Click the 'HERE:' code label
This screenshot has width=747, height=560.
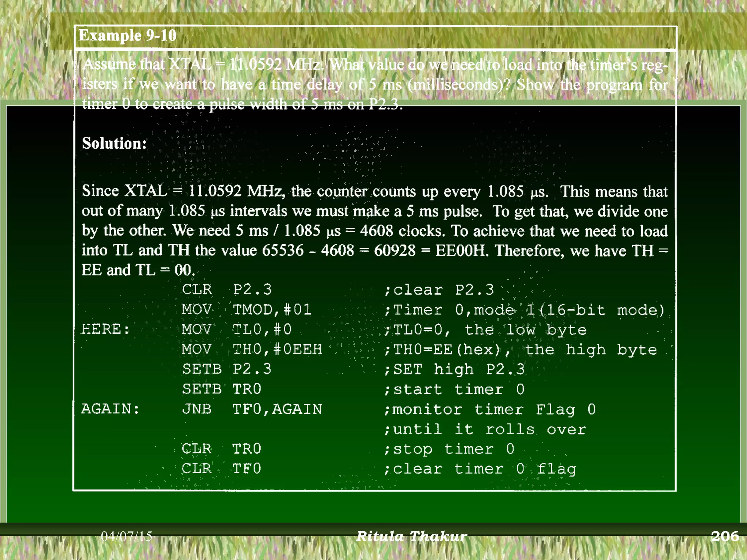click(x=106, y=329)
